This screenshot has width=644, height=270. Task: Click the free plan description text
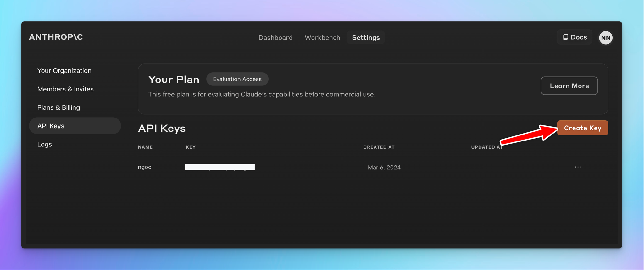(262, 94)
